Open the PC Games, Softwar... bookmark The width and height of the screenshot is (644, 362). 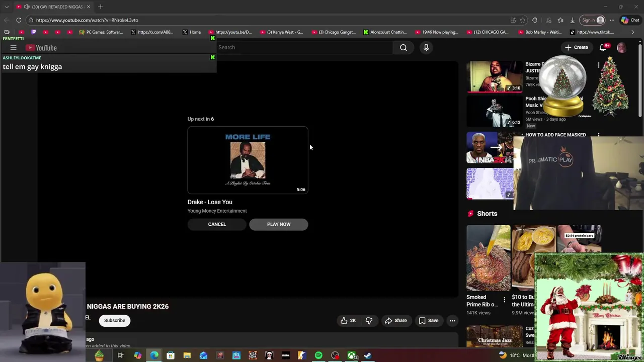tap(101, 32)
